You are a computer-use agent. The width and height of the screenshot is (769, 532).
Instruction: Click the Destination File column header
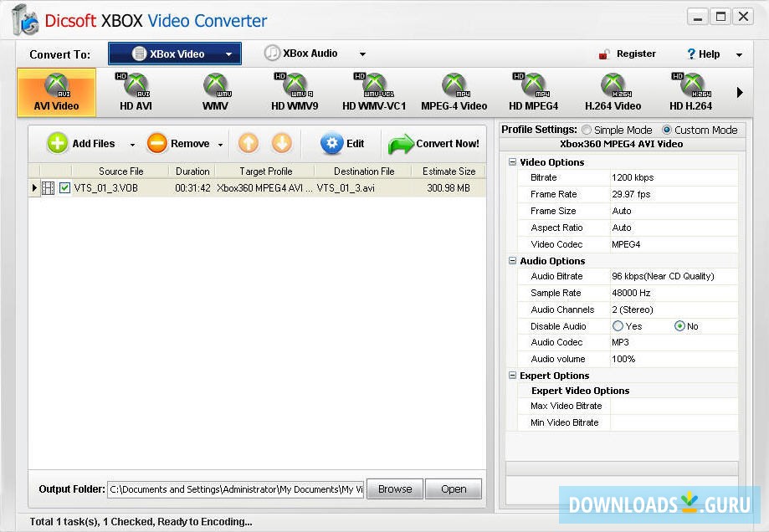[364, 171]
